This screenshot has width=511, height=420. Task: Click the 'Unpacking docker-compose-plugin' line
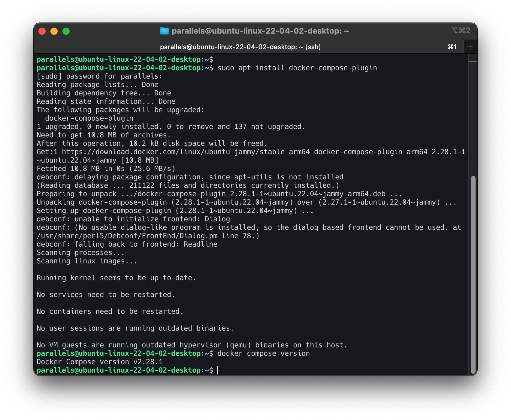point(246,202)
